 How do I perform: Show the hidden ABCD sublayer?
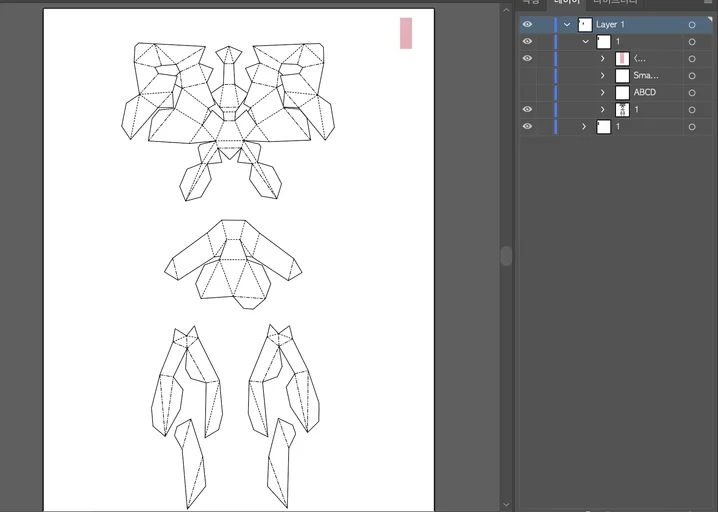click(x=527, y=93)
